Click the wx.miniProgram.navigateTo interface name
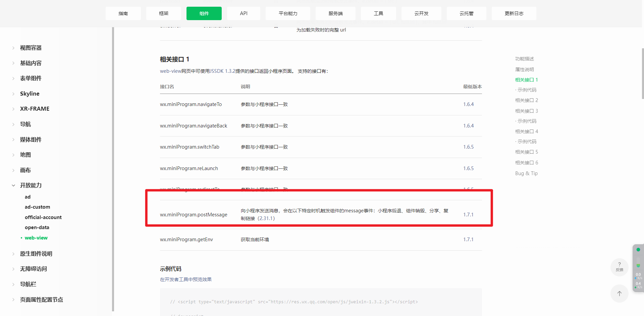 (x=191, y=104)
